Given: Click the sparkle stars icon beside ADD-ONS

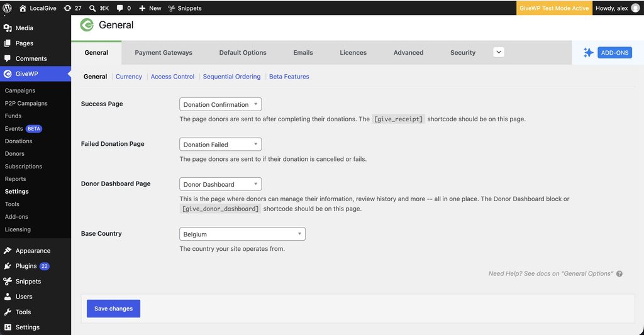Looking at the screenshot, I should coord(588,53).
